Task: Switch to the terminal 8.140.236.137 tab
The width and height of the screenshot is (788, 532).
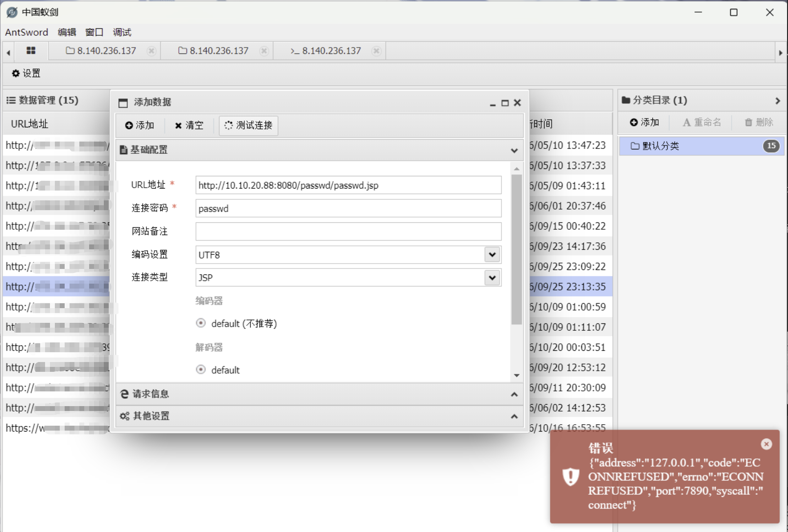Action: (x=326, y=51)
